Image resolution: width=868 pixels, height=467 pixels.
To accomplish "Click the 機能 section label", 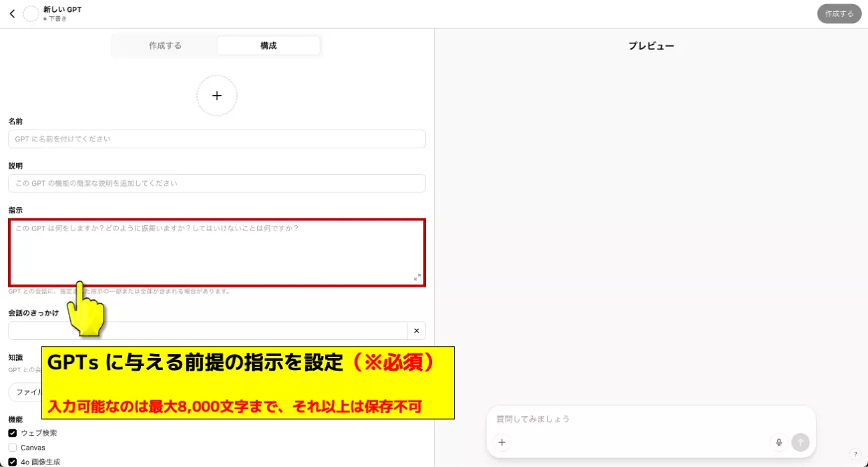I will [x=15, y=420].
